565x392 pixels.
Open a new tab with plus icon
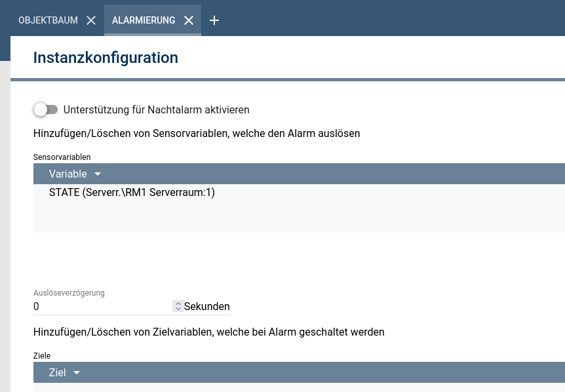pyautogui.click(x=214, y=20)
